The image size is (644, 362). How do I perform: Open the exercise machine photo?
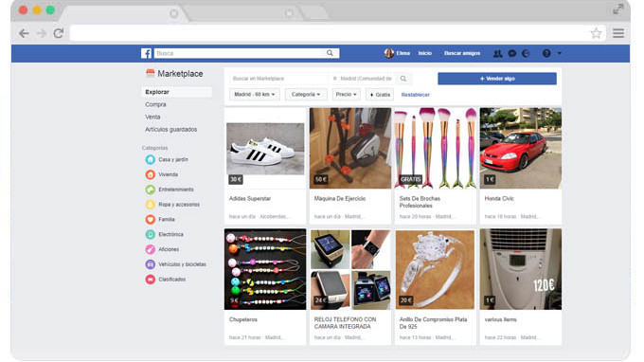pos(350,148)
